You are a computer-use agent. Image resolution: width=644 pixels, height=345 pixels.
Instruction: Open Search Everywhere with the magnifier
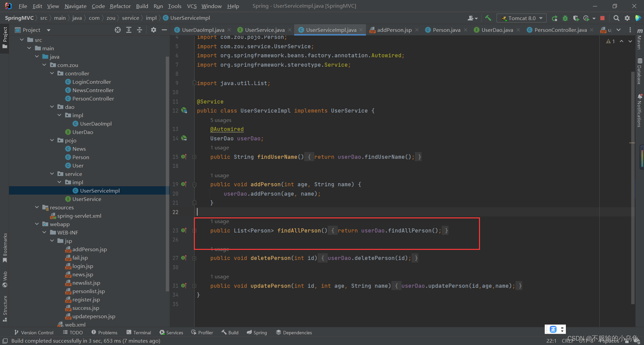[616, 18]
